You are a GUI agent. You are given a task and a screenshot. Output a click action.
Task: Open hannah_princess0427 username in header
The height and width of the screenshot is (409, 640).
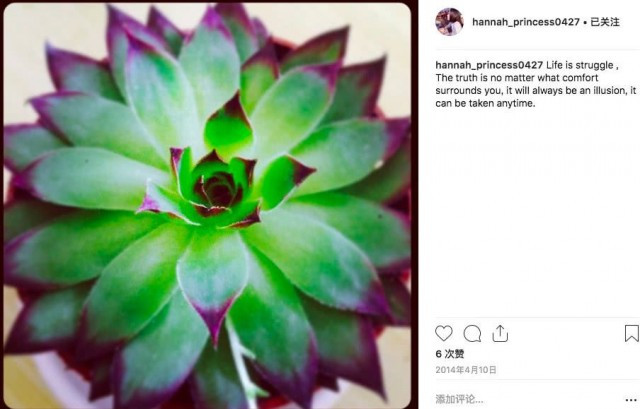tap(526, 22)
